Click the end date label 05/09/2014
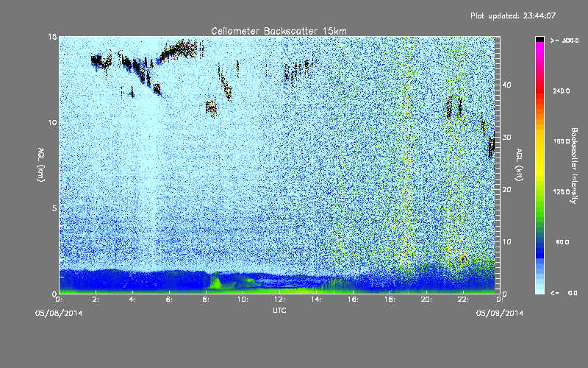The height and width of the screenshot is (368, 588). coord(500,314)
